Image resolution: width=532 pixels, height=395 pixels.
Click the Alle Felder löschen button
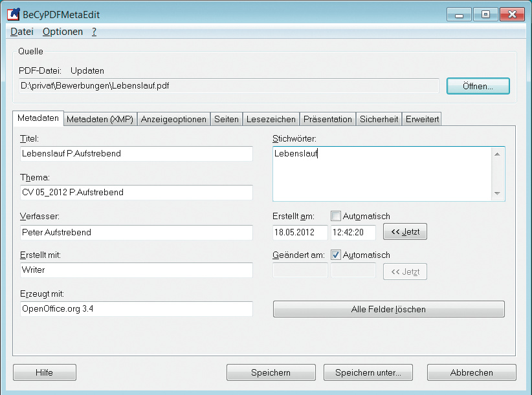(389, 309)
